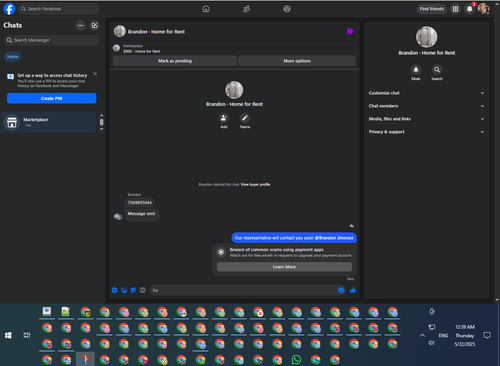The width and height of the screenshot is (500, 366).
Task: Click the scam warning shield icon
Action: click(x=221, y=252)
